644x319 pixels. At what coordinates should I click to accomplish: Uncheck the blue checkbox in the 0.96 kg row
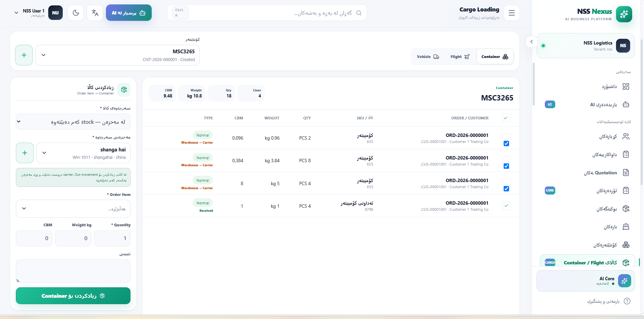click(506, 143)
